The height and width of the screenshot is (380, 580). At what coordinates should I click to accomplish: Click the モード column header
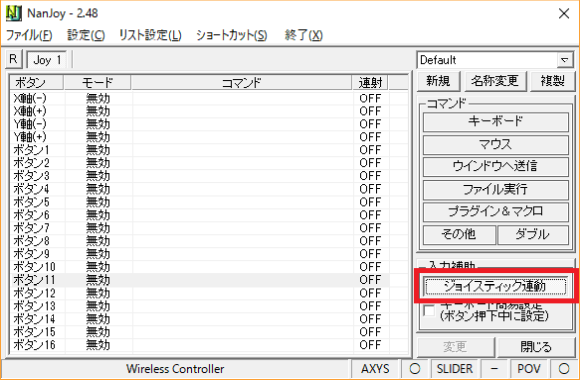(x=98, y=83)
